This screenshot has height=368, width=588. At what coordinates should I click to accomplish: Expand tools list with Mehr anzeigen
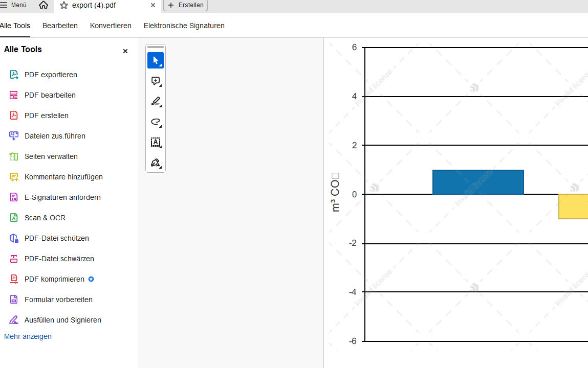[x=28, y=336]
